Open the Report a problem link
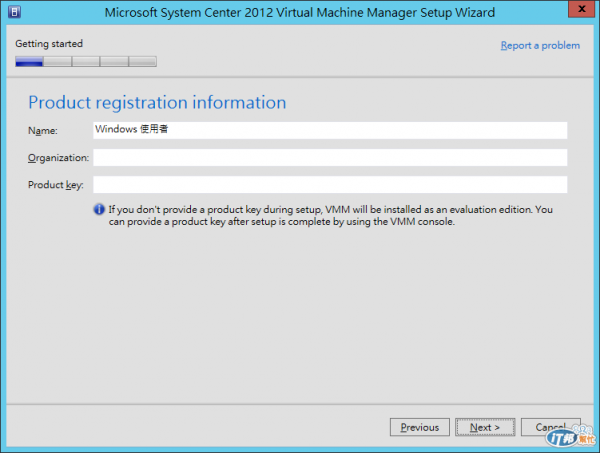 pos(540,46)
